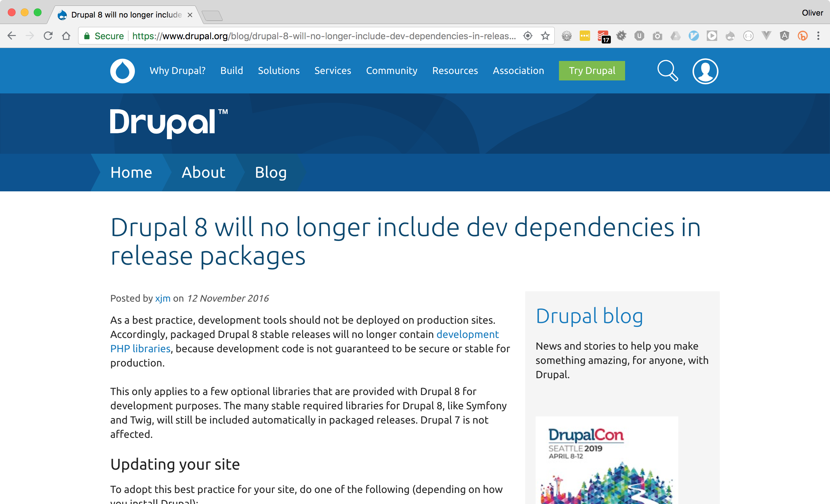Click the Google Drive extension icon
The width and height of the screenshot is (830, 504).
coord(675,36)
